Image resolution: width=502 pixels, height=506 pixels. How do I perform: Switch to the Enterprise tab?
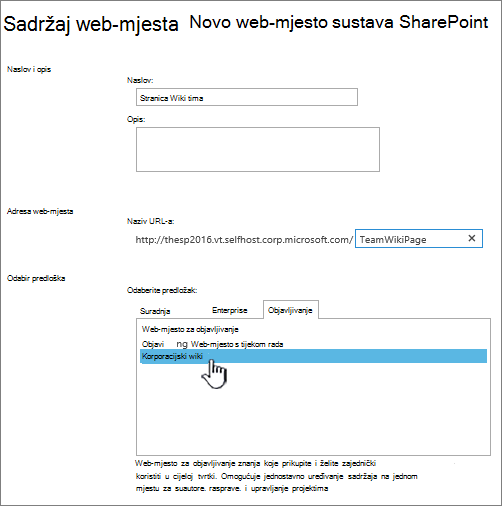point(230,310)
